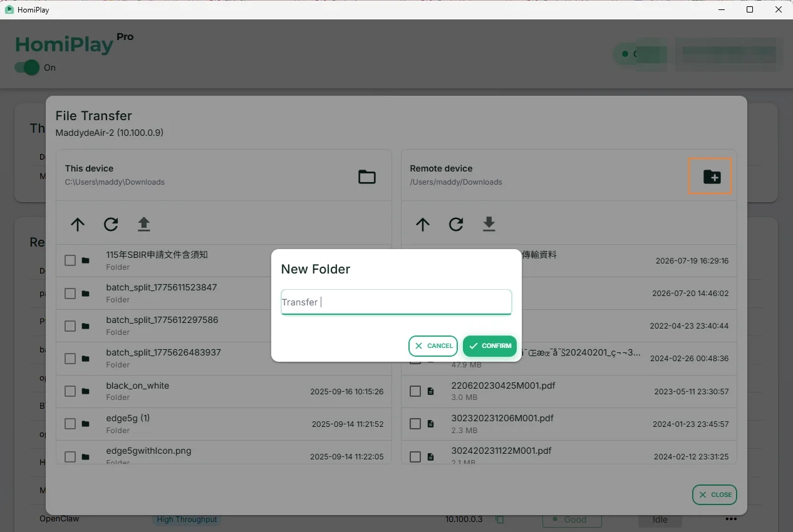Go up one directory on Remote device
Image resolution: width=793 pixels, height=532 pixels.
click(x=423, y=224)
